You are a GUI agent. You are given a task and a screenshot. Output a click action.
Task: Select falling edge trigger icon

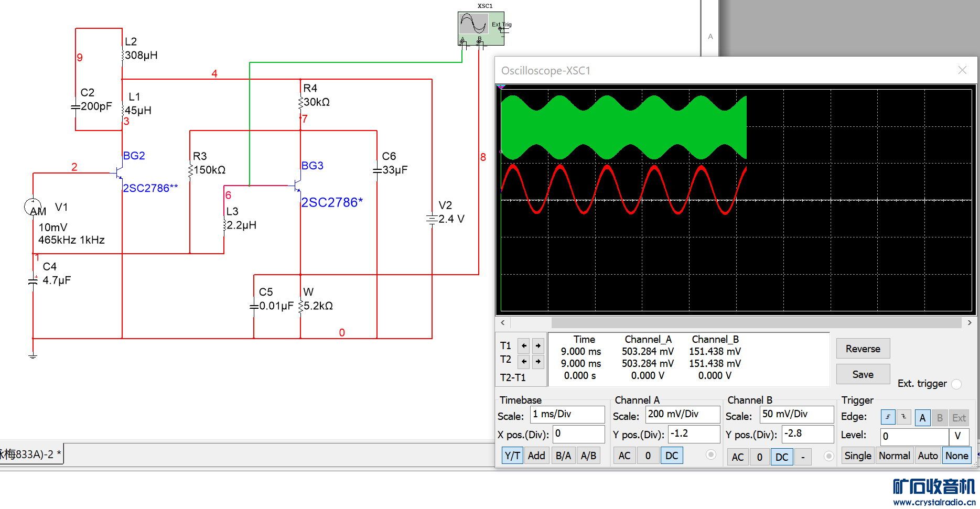(x=904, y=417)
